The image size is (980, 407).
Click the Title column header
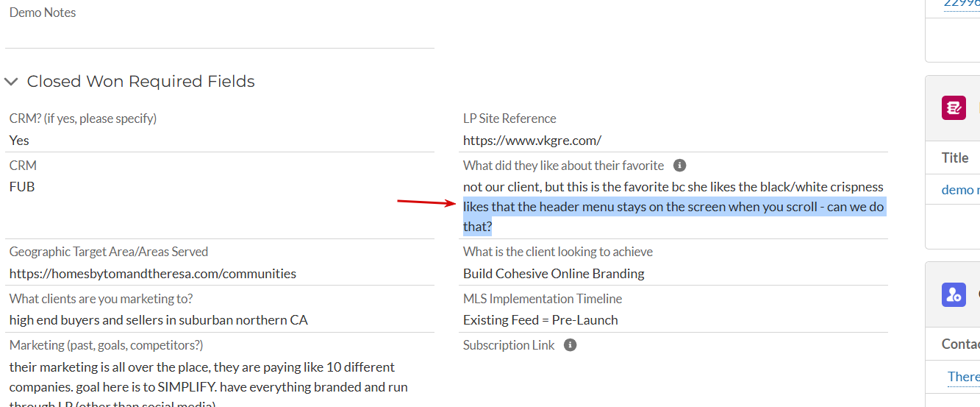[955, 158]
